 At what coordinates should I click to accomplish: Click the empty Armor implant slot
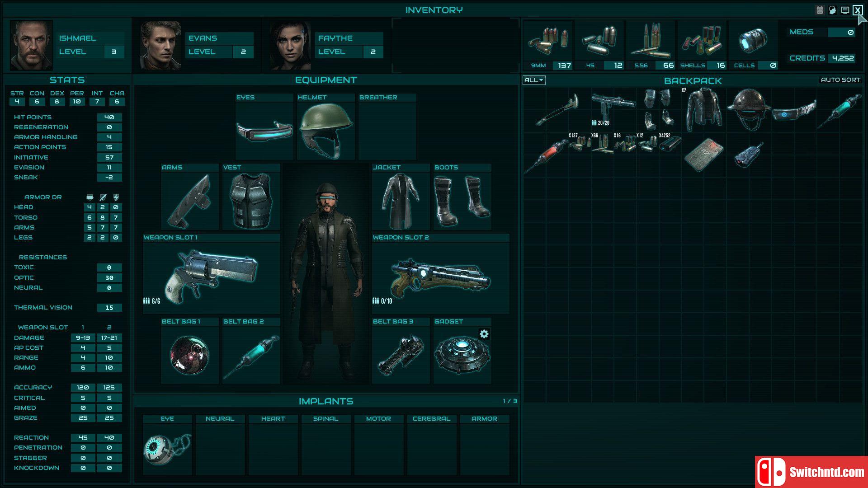tap(484, 449)
